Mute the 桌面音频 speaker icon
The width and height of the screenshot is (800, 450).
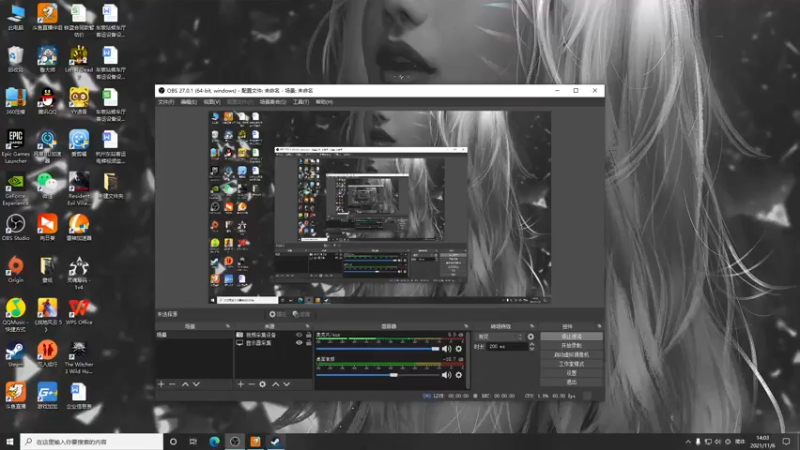pos(446,375)
